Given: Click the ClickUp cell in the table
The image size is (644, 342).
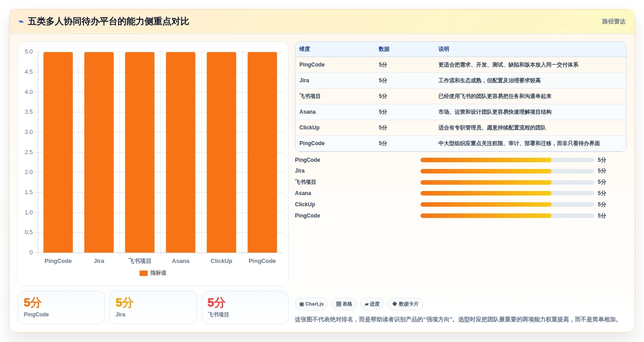Looking at the screenshot, I should pos(310,128).
